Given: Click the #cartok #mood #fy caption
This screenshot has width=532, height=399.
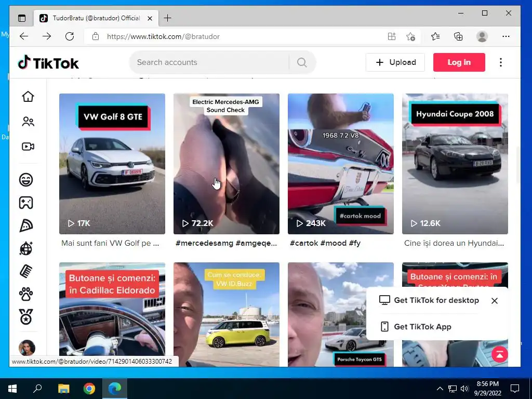Looking at the screenshot, I should [325, 243].
